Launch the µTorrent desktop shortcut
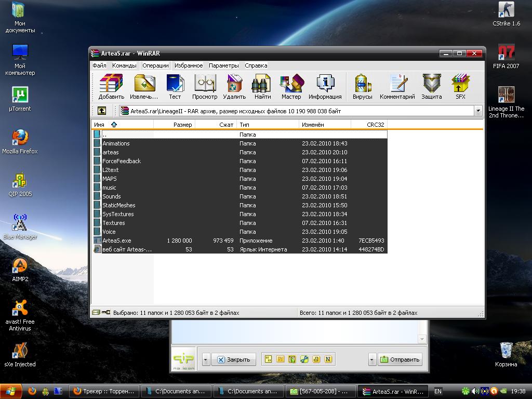 coord(20,99)
